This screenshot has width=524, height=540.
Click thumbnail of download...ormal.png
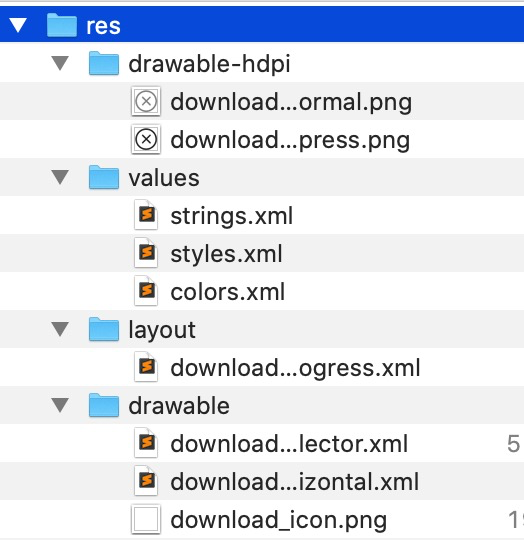tap(146, 101)
